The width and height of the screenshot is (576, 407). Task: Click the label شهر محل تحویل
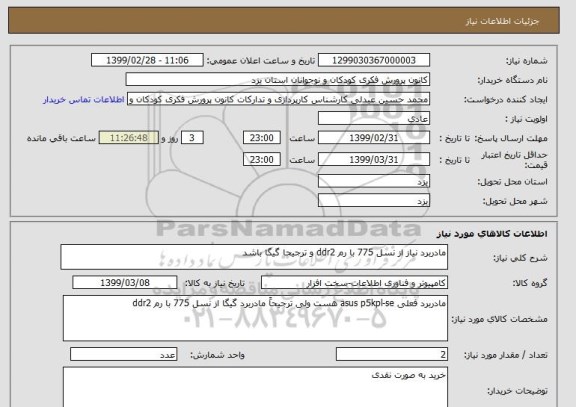[x=515, y=201]
